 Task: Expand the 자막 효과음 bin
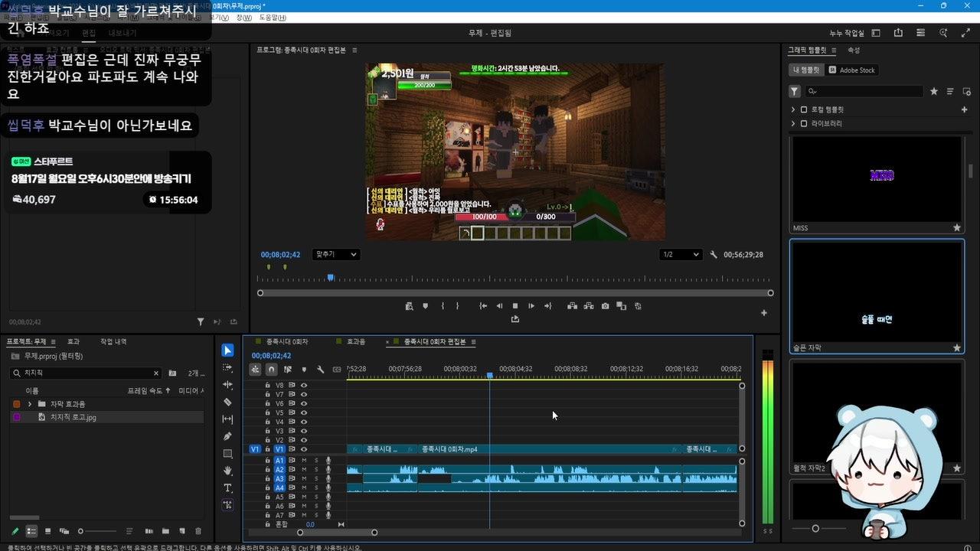(x=30, y=404)
